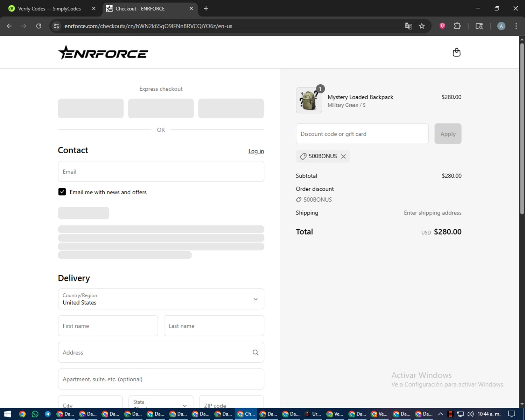Click the Mystery Loaded Backpack thumbnail
Viewport: 525px width, 420px height.
click(309, 100)
